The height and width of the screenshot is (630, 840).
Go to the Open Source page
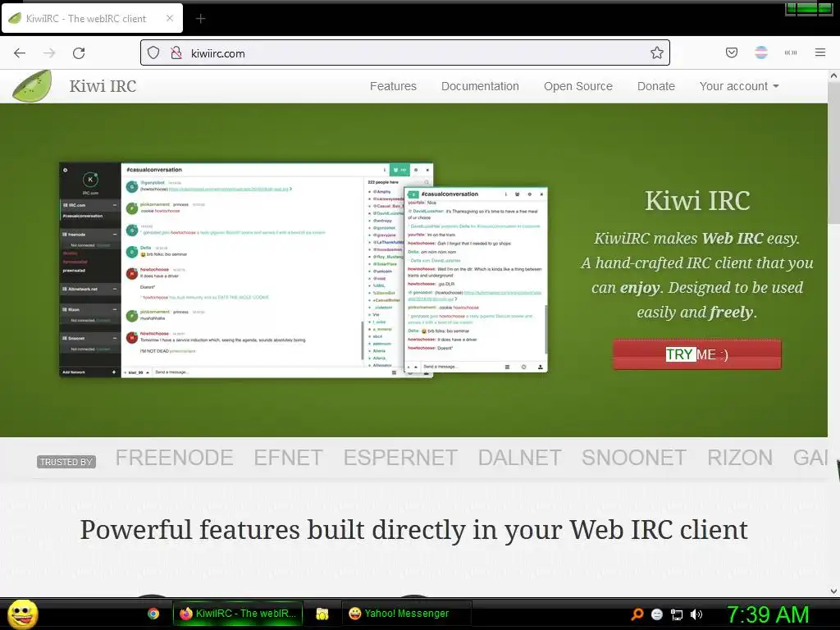[x=578, y=86]
